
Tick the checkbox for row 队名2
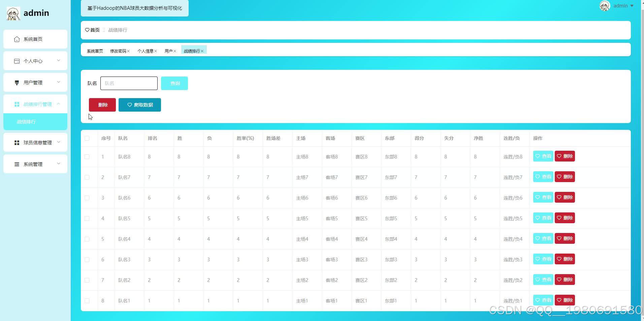[x=87, y=280]
